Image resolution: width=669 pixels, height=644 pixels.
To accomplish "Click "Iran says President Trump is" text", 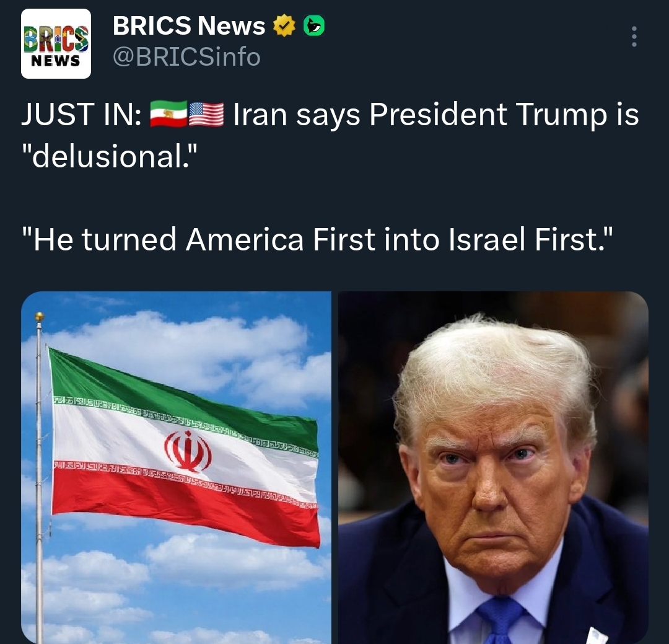I will (436, 115).
